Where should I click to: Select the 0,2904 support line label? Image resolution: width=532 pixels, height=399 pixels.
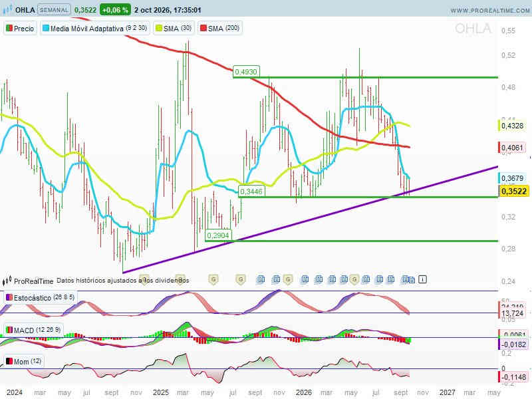(x=218, y=235)
